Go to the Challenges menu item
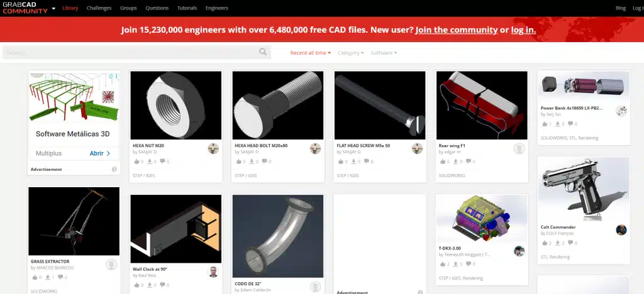 99,8
